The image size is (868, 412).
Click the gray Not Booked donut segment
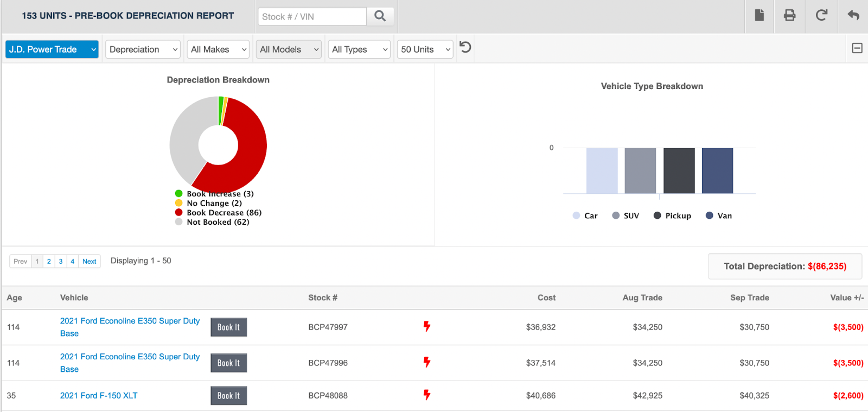tap(186, 138)
